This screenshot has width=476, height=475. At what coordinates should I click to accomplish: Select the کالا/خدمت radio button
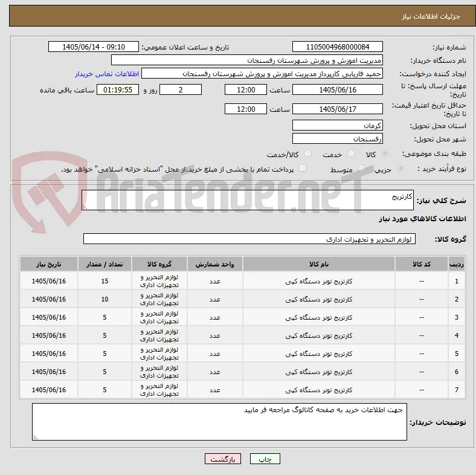coord(308,153)
